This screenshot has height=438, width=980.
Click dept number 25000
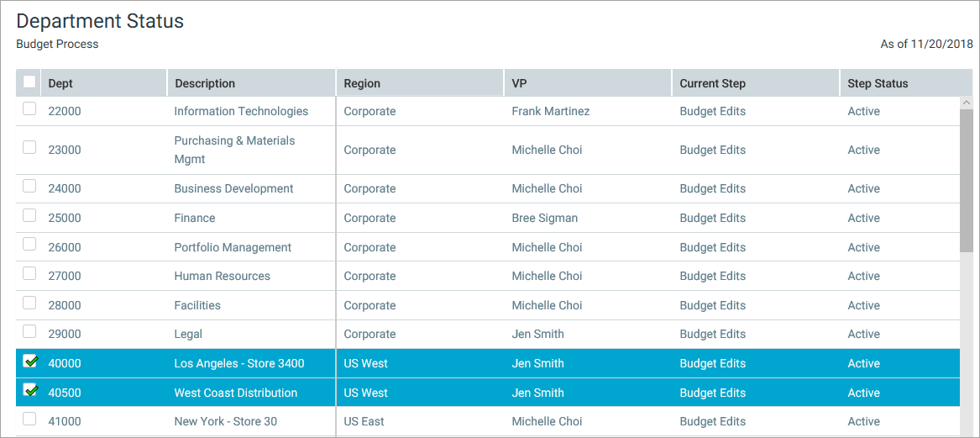click(x=65, y=219)
